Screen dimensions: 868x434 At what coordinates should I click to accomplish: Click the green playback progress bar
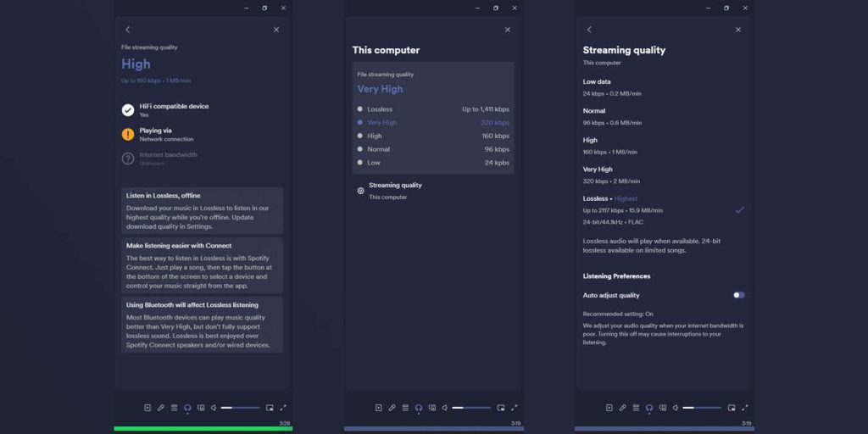[203, 429]
